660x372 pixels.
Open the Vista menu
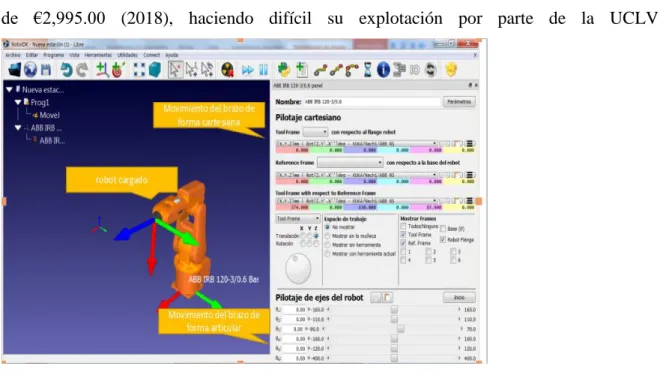(x=75, y=55)
